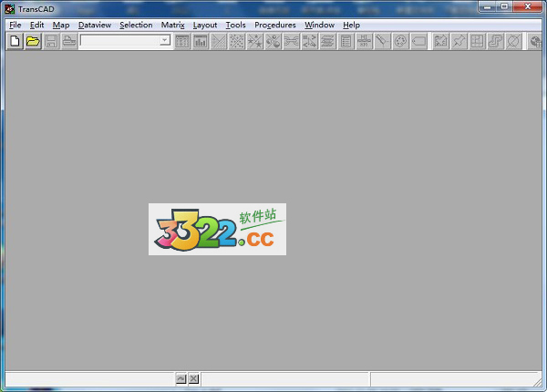547x392 pixels.
Task: Click the New file icon
Action: pyautogui.click(x=15, y=41)
